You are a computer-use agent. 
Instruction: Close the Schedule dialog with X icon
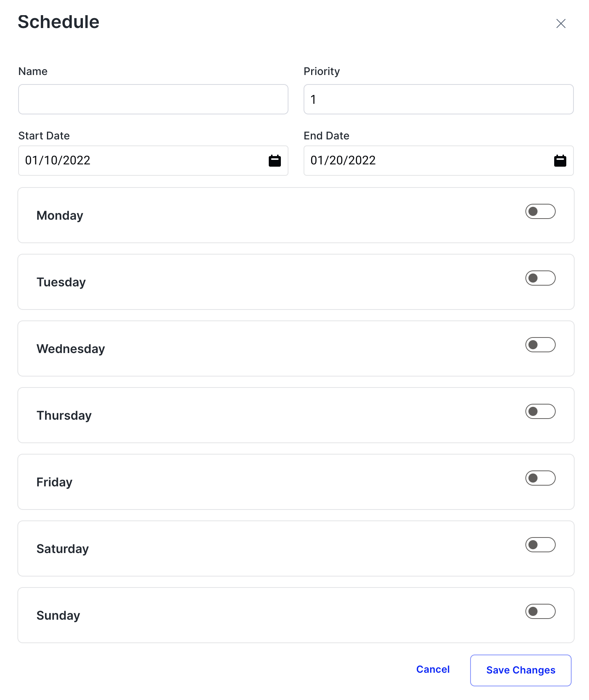pyautogui.click(x=561, y=23)
